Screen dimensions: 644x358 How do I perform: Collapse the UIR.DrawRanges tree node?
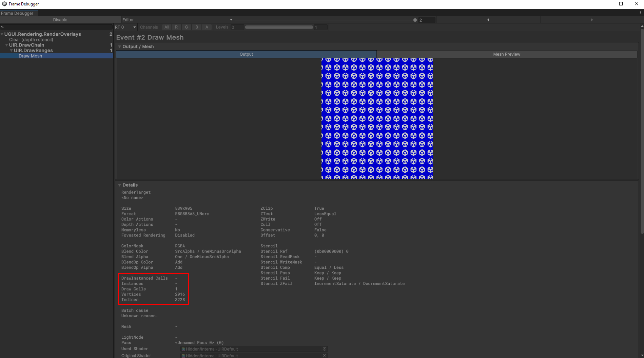point(11,50)
